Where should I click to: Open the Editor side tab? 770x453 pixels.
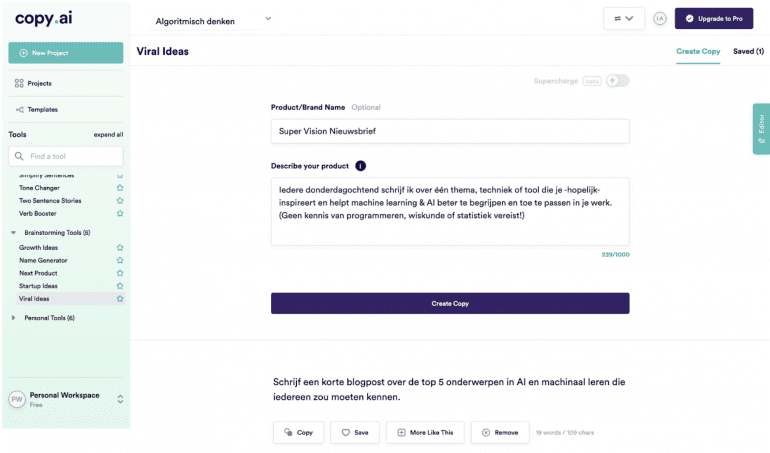(x=761, y=129)
